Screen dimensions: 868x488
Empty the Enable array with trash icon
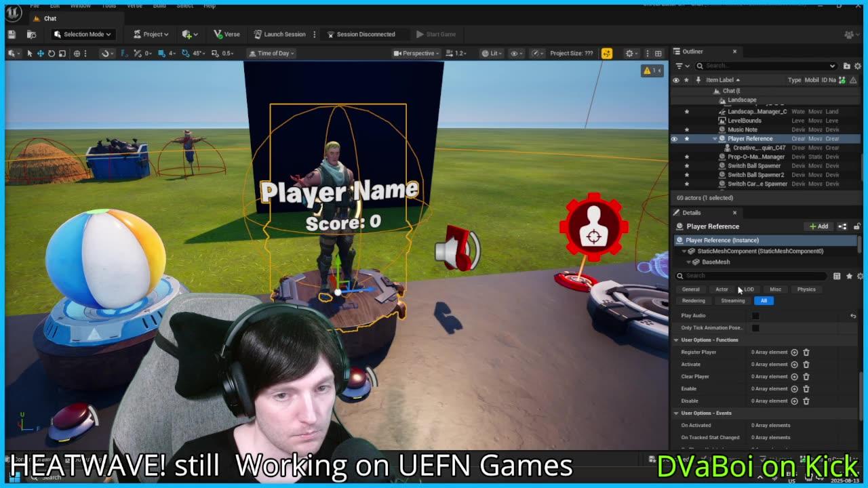(806, 389)
